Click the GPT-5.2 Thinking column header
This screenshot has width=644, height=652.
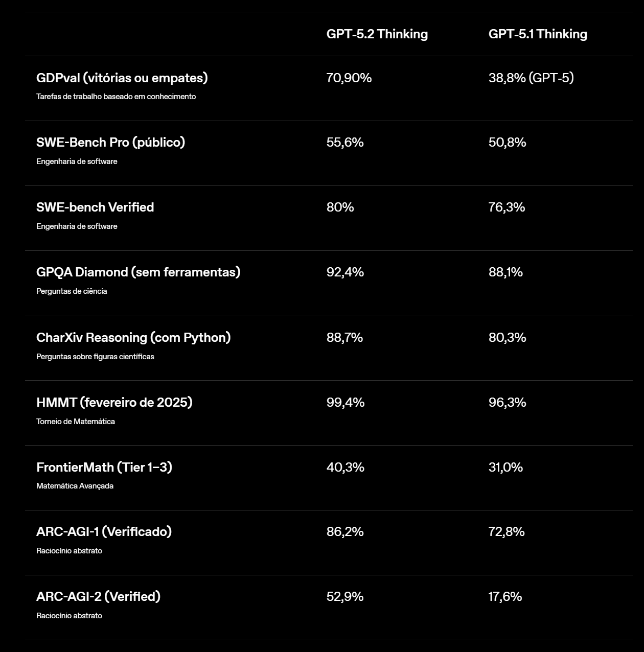click(x=377, y=34)
